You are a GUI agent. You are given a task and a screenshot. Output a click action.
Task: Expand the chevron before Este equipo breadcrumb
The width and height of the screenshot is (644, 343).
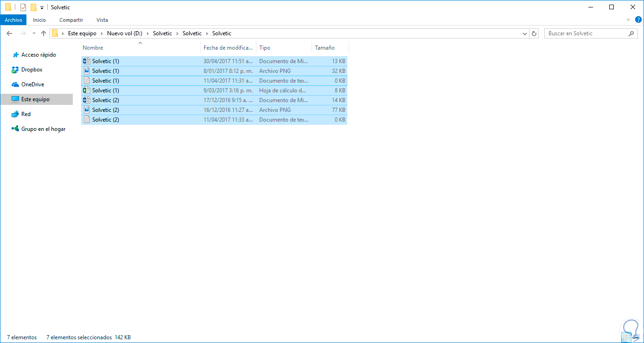point(63,33)
